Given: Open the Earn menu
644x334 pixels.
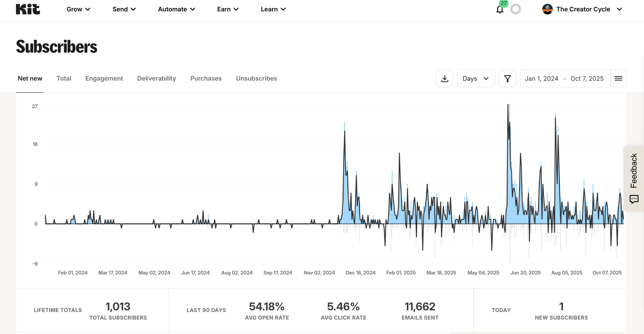Looking at the screenshot, I should tap(228, 9).
